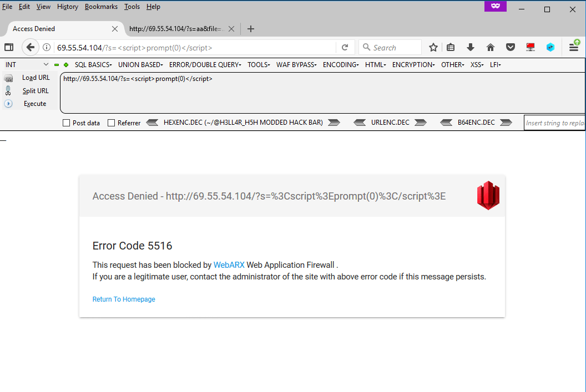Switch to the Access Denied tab
The width and height of the screenshot is (586, 392).
[62, 29]
